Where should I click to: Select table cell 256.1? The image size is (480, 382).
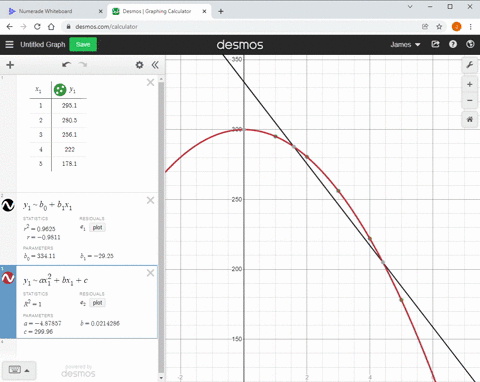point(69,135)
